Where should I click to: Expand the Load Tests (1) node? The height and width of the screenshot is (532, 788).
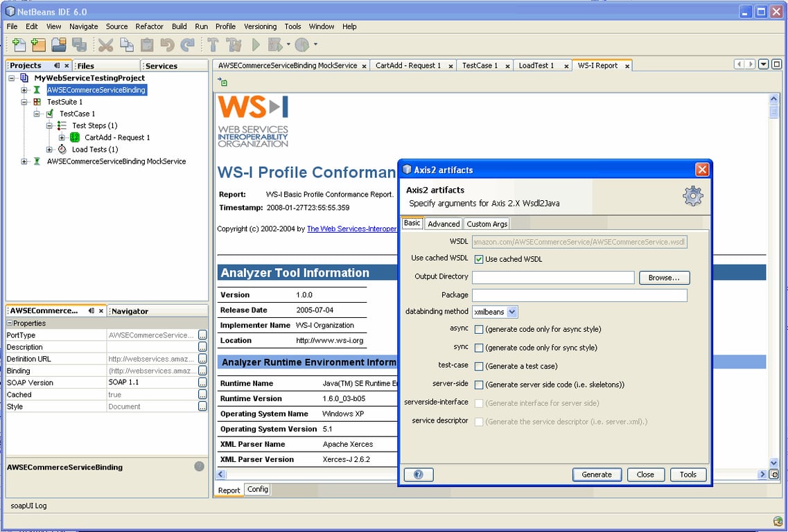tap(49, 150)
